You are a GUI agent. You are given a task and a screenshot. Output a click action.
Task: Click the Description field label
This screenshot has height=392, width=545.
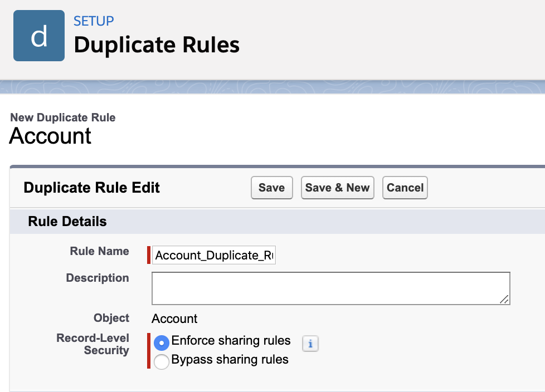tap(98, 278)
